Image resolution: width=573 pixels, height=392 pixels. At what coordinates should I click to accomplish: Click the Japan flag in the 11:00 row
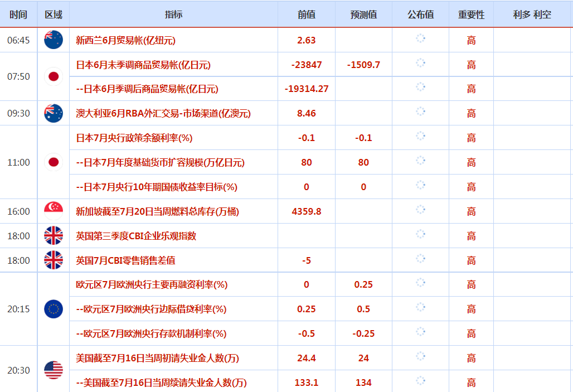(x=54, y=162)
